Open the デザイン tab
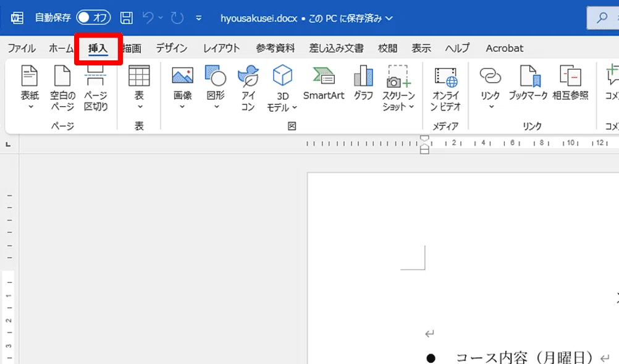 [171, 48]
